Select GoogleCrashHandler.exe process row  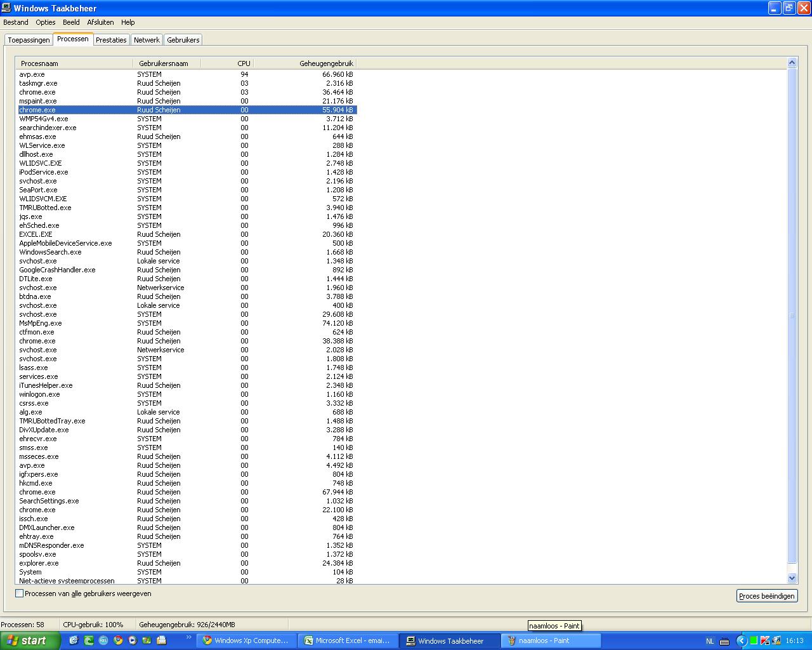pos(187,270)
